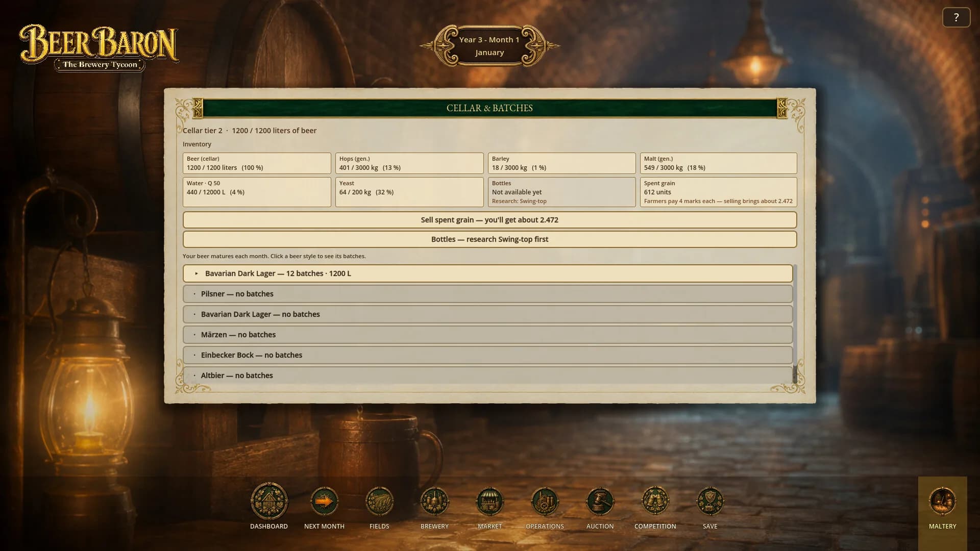The width and height of the screenshot is (980, 551).
Task: Go to the Brewery icon
Action: pos(434,502)
